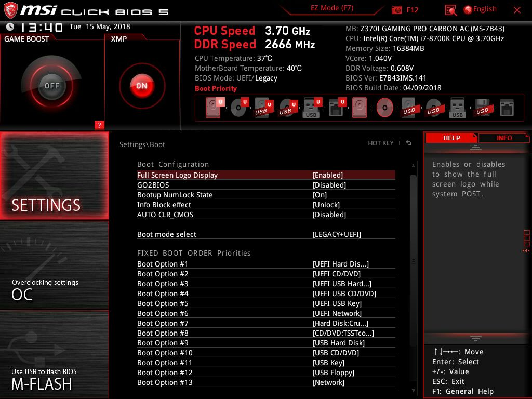Click the scrollbar up arrow
This screenshot has width=532, height=399.
coord(413,166)
